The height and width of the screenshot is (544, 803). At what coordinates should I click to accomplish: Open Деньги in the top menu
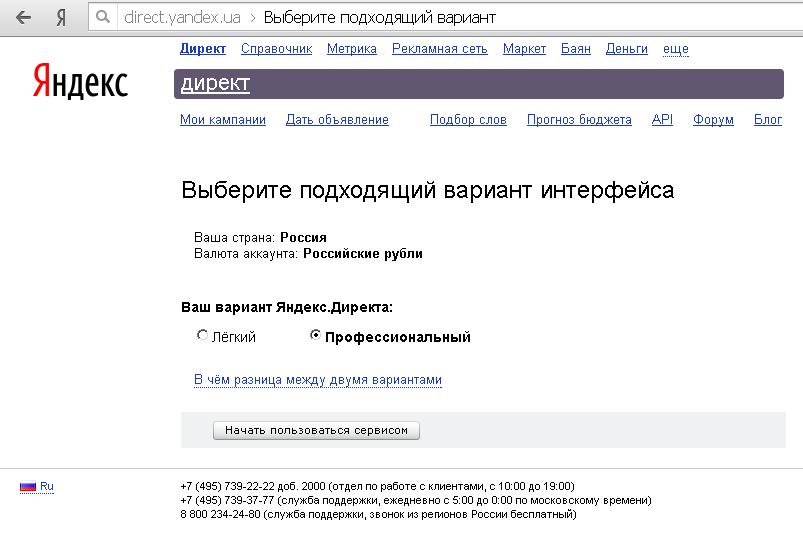(x=627, y=49)
